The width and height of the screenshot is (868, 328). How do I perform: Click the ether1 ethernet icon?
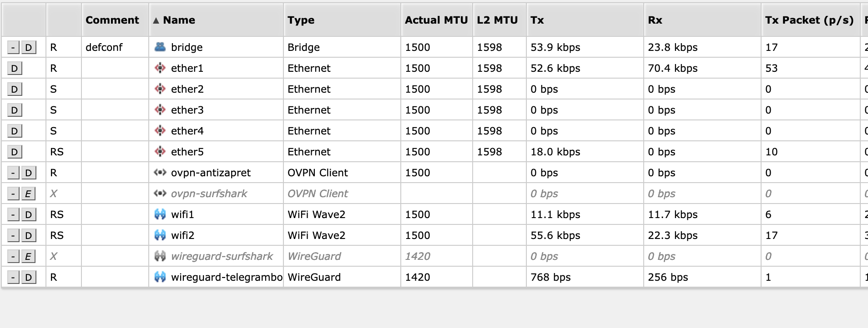coord(160,68)
